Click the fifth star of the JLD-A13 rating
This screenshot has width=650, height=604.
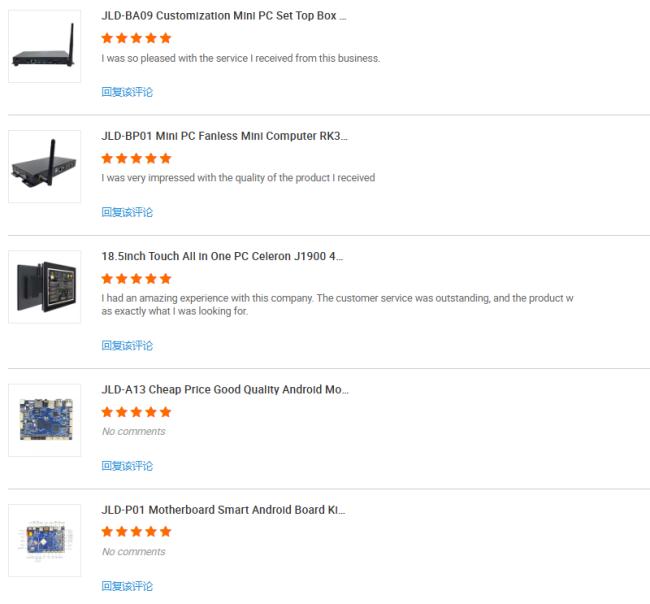coord(165,412)
